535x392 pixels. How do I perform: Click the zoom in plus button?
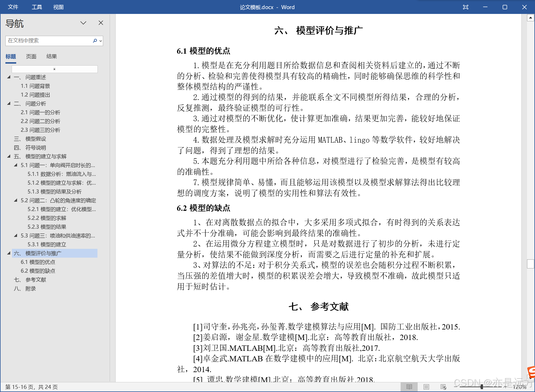[x=505, y=387]
